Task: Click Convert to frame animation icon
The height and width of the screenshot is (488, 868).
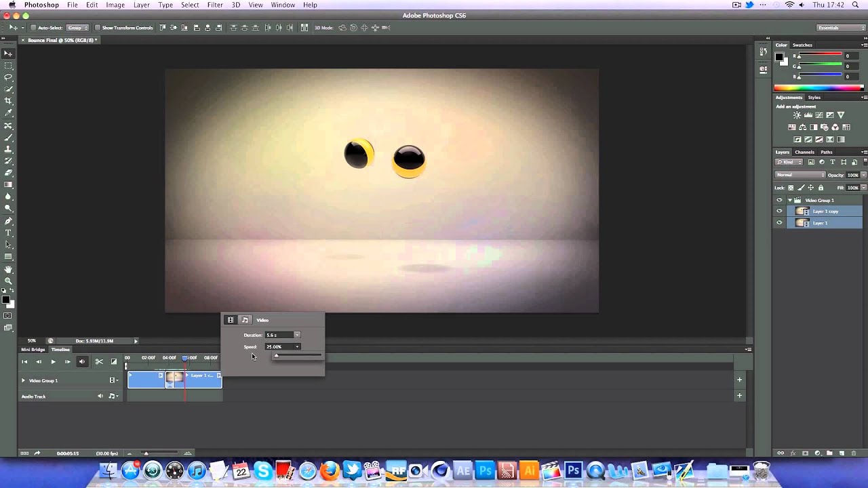Action: coord(24,453)
